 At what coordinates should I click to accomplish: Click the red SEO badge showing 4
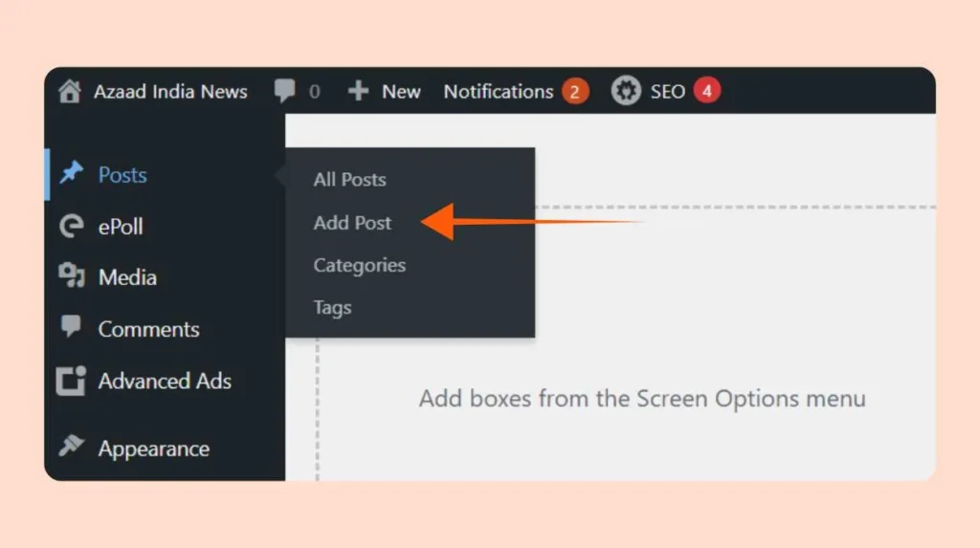pyautogui.click(x=707, y=91)
